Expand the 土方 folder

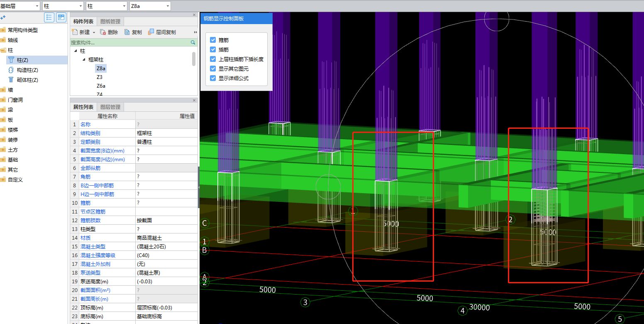click(3, 150)
